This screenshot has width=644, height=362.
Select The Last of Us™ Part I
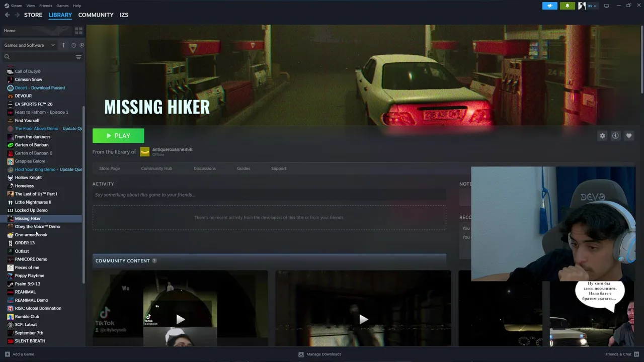(x=36, y=194)
